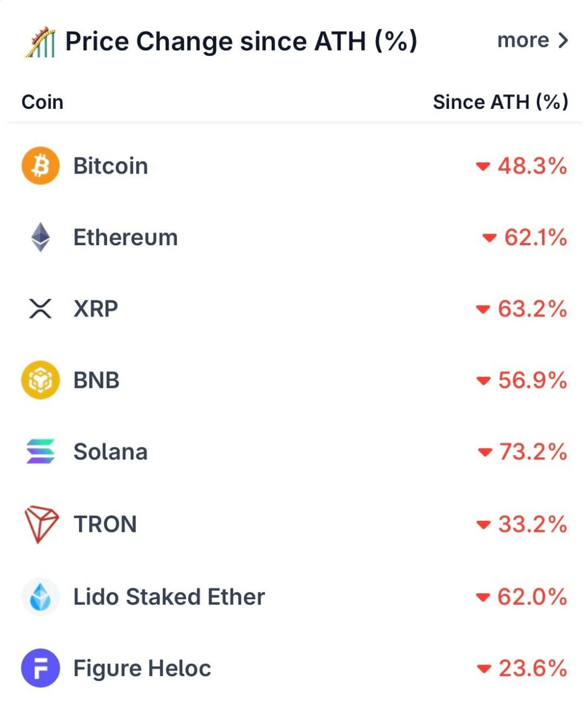
Task: Select the Solana coin name
Action: pos(110,452)
